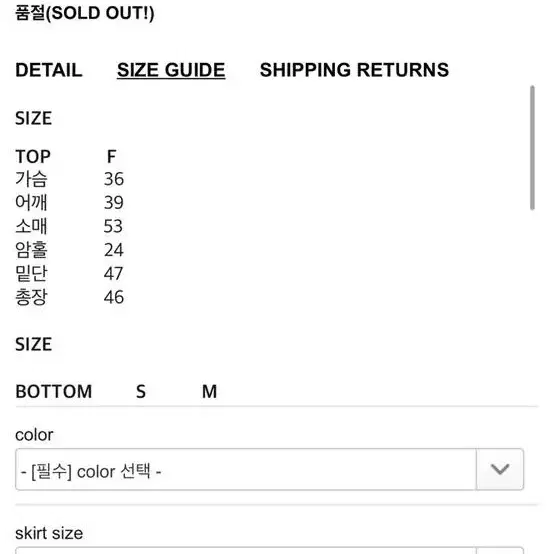Open the DETAIL tab
Viewport: 554px width, 554px height.
tap(49, 70)
